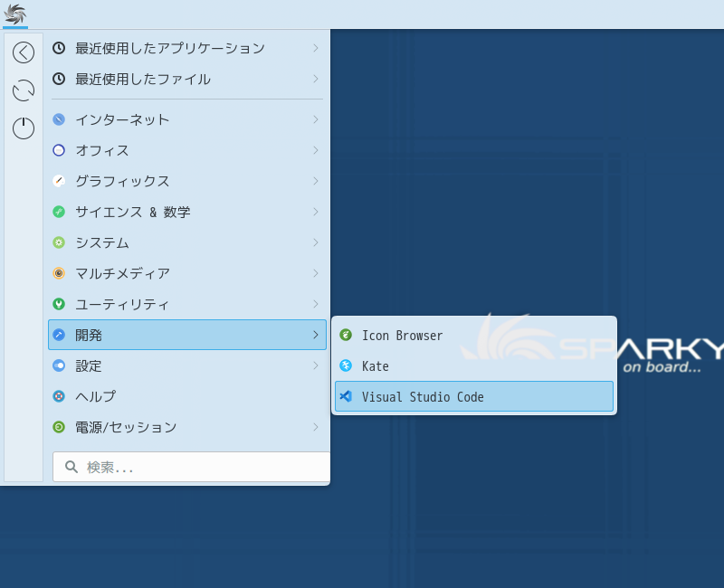Click the back arrow circle icon

pyautogui.click(x=24, y=52)
